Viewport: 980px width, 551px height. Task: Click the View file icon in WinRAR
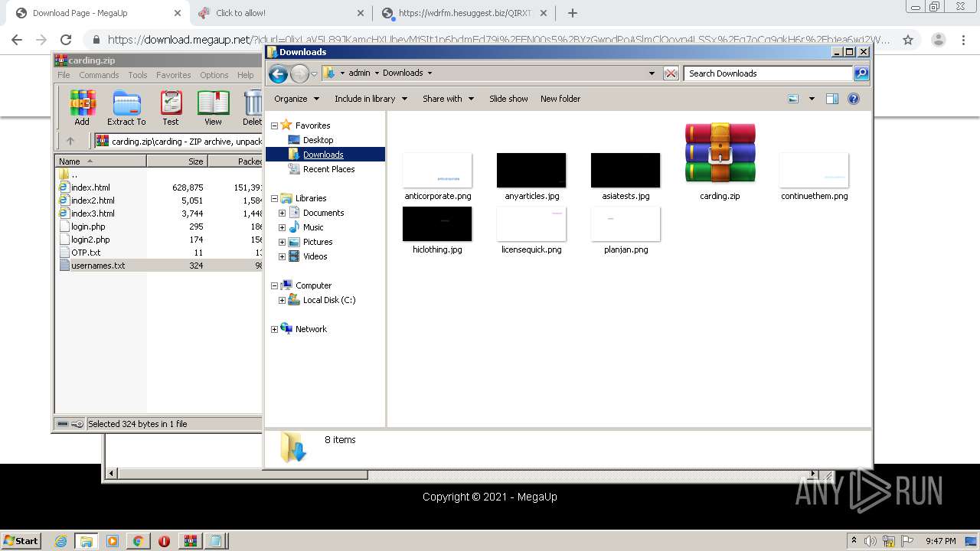click(x=213, y=107)
